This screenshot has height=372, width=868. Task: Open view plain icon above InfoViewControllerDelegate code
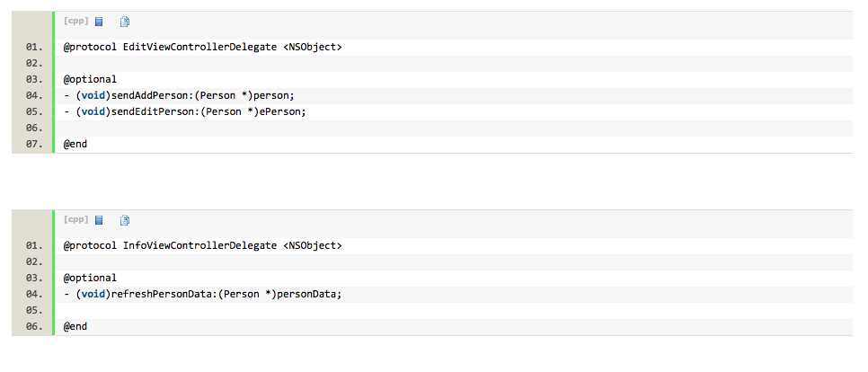click(x=99, y=220)
